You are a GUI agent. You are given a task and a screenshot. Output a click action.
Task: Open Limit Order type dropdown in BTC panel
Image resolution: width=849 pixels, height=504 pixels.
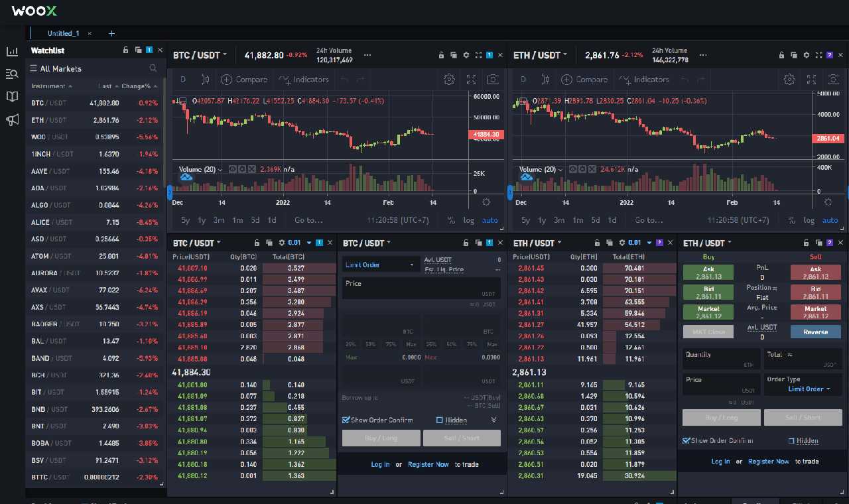click(381, 265)
